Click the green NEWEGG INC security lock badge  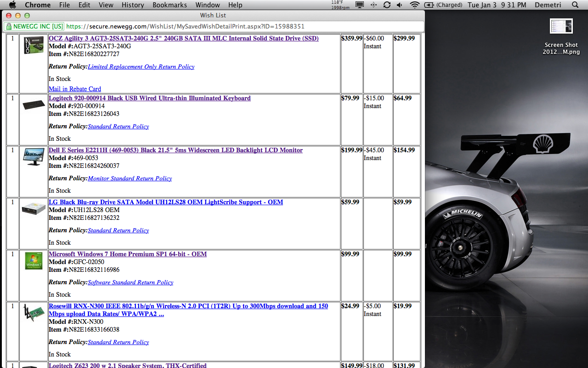[34, 26]
